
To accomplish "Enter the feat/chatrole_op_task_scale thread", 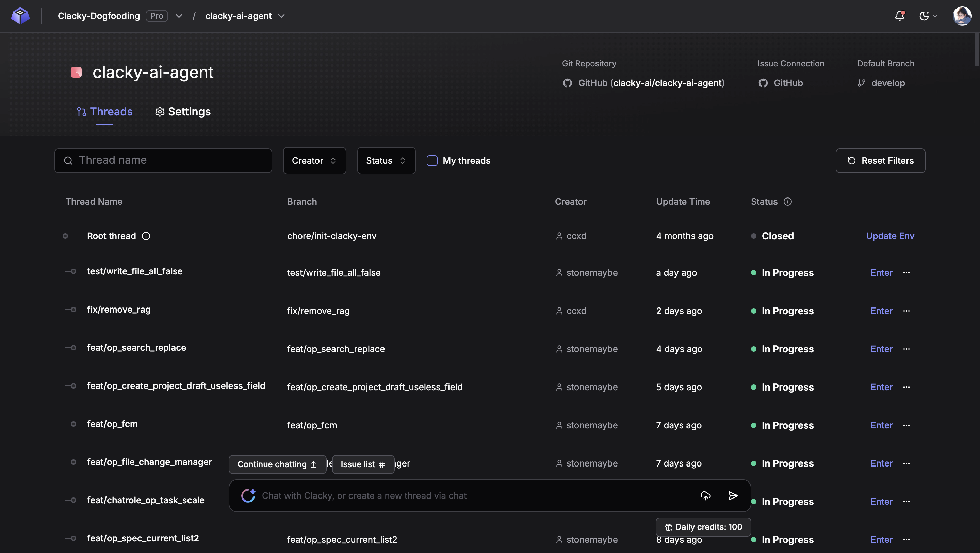I will [x=881, y=501].
